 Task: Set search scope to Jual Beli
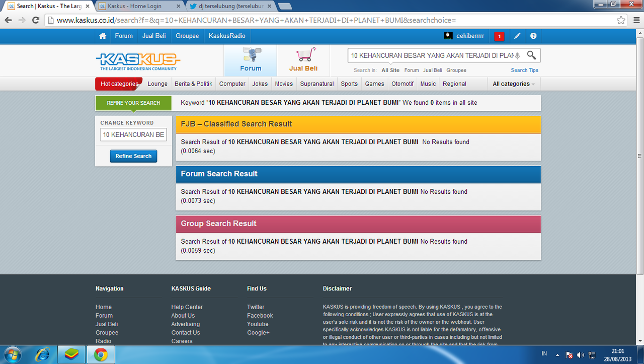click(x=433, y=70)
